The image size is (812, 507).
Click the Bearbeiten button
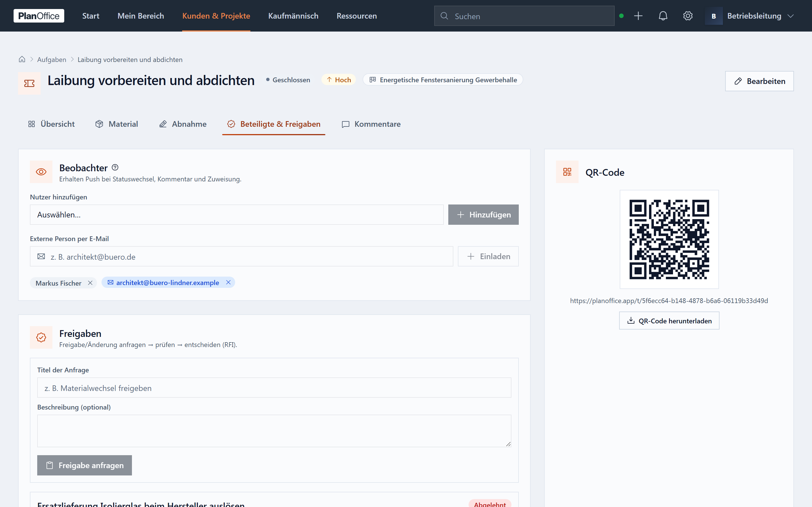(x=759, y=81)
